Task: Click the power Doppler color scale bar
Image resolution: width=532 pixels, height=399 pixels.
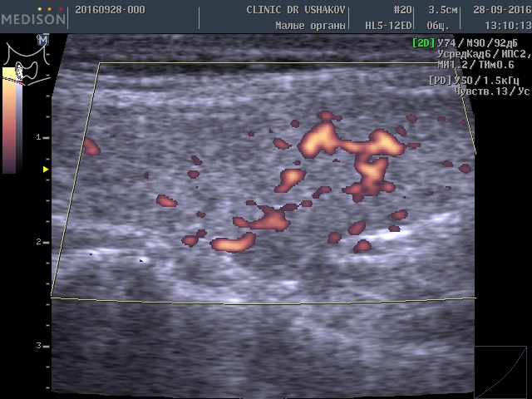Action: (x=9, y=121)
